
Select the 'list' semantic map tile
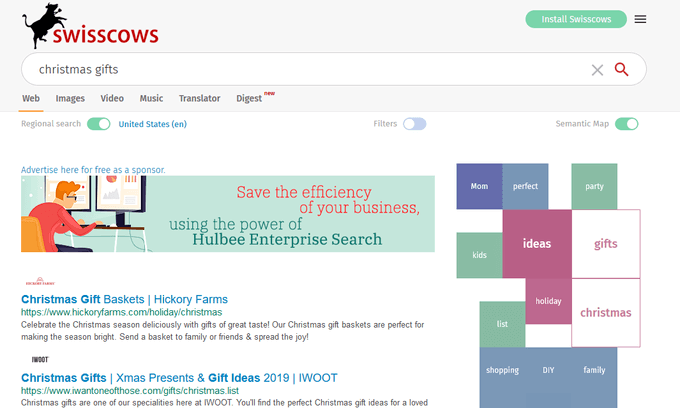pyautogui.click(x=502, y=324)
